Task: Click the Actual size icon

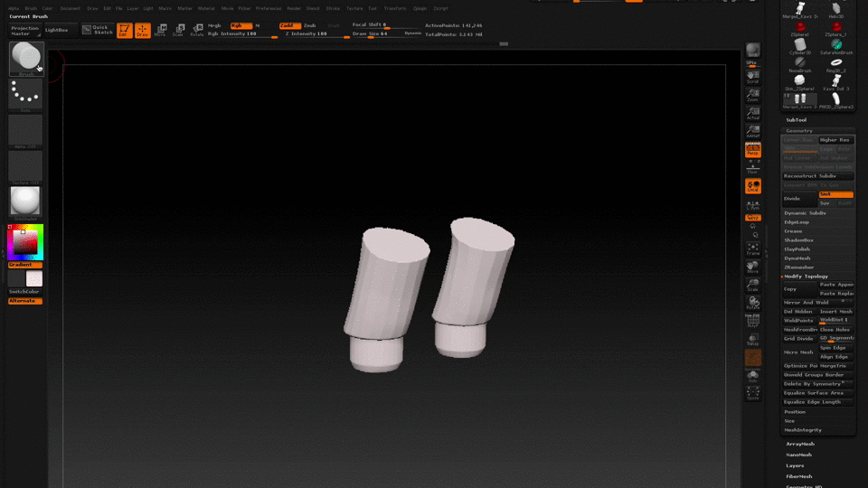Action: click(x=753, y=114)
